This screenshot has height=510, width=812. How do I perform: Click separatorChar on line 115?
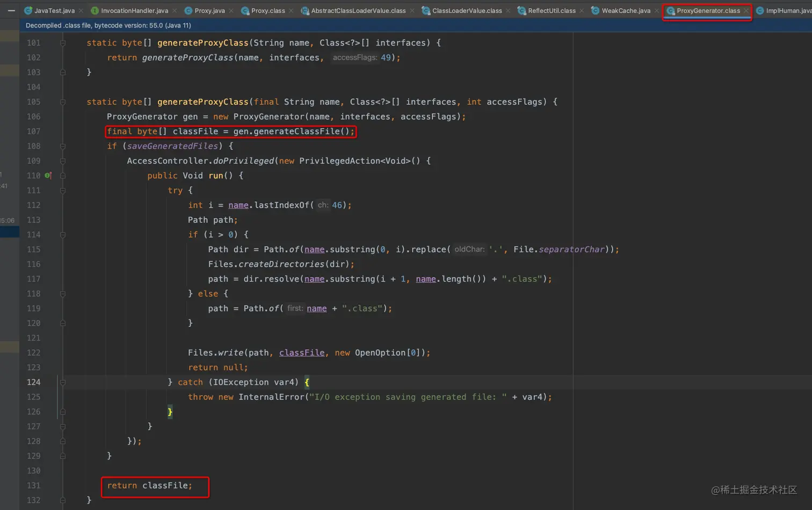point(571,249)
